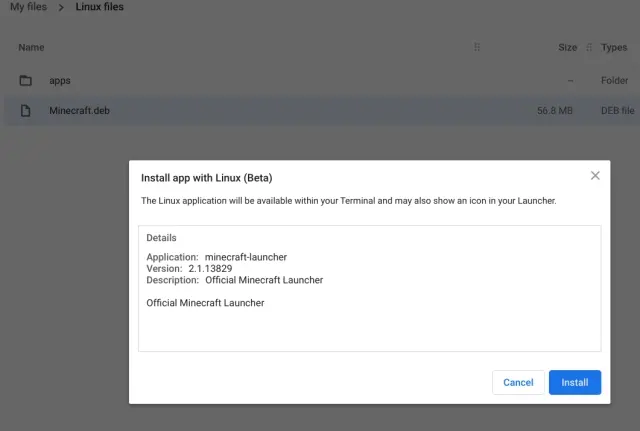Select the Minecraft.deb file name
The image size is (640, 431).
(x=79, y=110)
